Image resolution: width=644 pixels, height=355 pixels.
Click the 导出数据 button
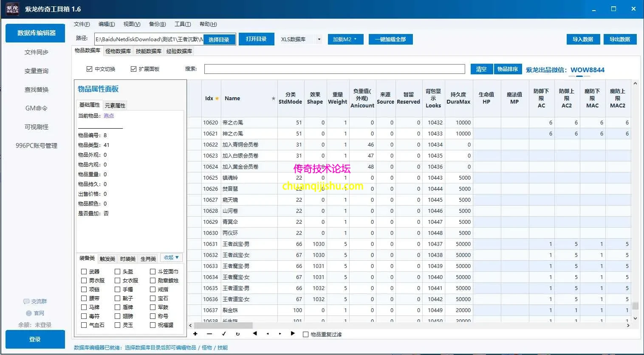pos(620,39)
